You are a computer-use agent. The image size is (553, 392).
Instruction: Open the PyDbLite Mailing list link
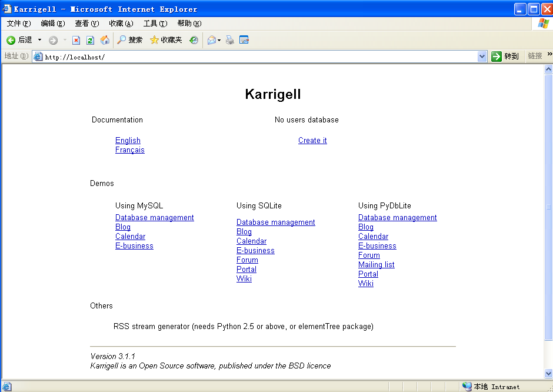click(377, 265)
